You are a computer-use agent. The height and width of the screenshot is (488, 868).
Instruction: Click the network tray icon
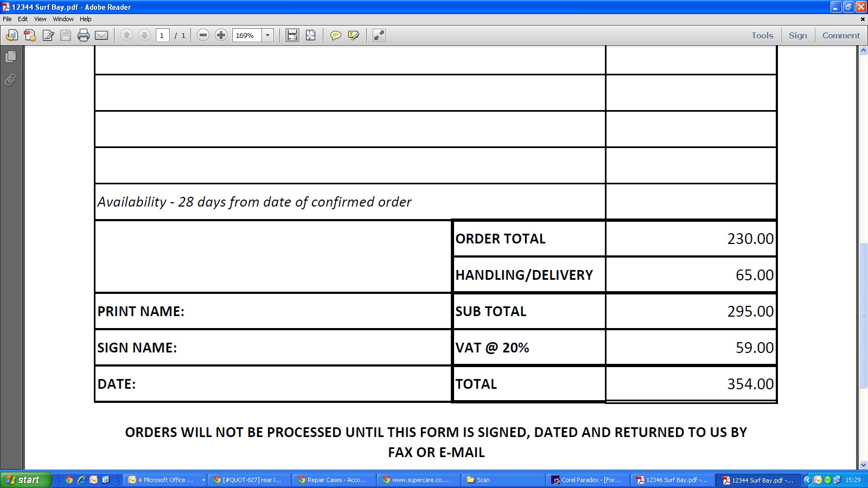[x=837, y=480]
